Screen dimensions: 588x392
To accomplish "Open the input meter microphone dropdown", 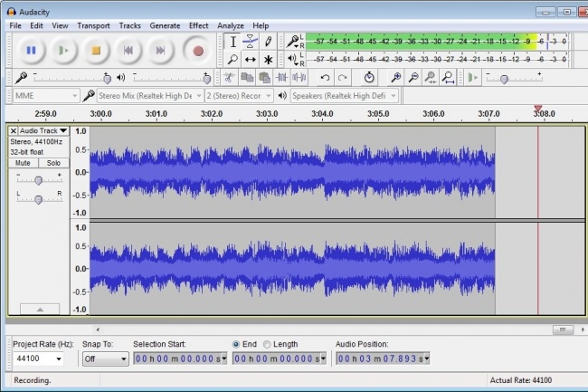I will point(292,42).
